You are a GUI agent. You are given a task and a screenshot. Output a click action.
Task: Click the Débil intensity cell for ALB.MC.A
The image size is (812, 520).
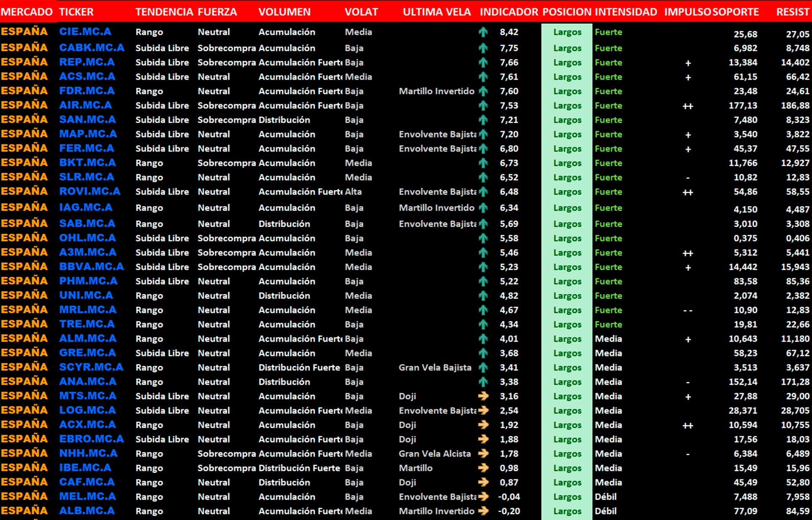click(x=606, y=511)
